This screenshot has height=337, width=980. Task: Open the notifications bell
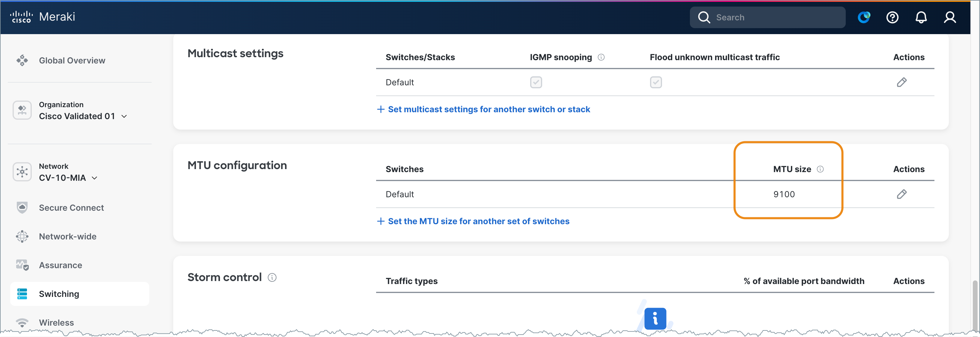[921, 17]
